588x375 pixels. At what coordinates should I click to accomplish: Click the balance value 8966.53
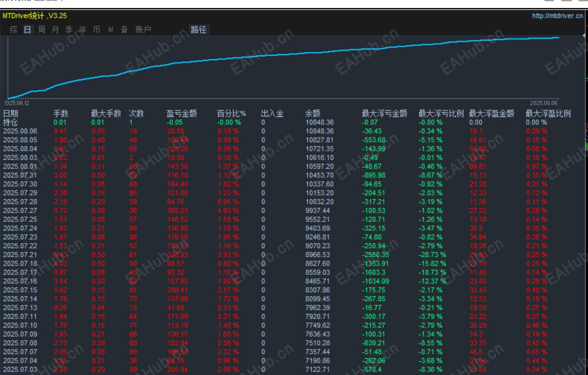point(318,255)
